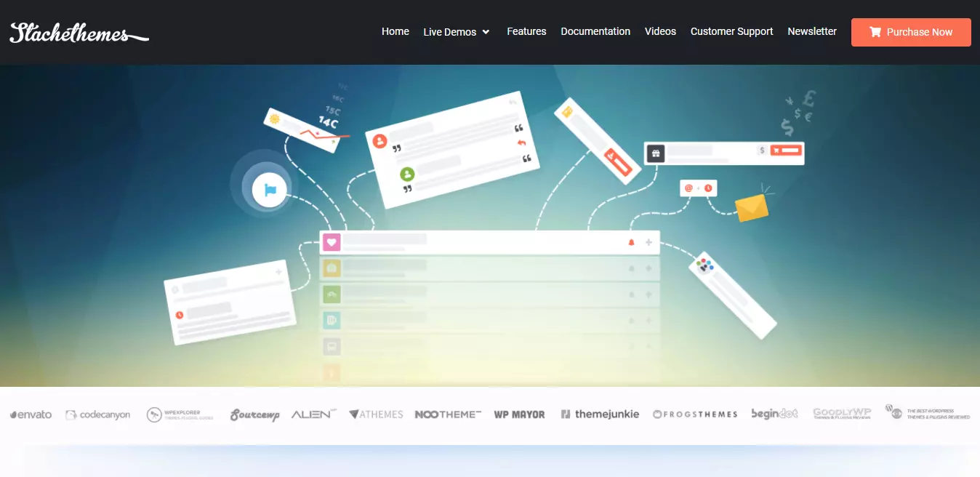This screenshot has height=477, width=980.
Task: Click the orange user avatar in comments card
Action: click(x=379, y=140)
